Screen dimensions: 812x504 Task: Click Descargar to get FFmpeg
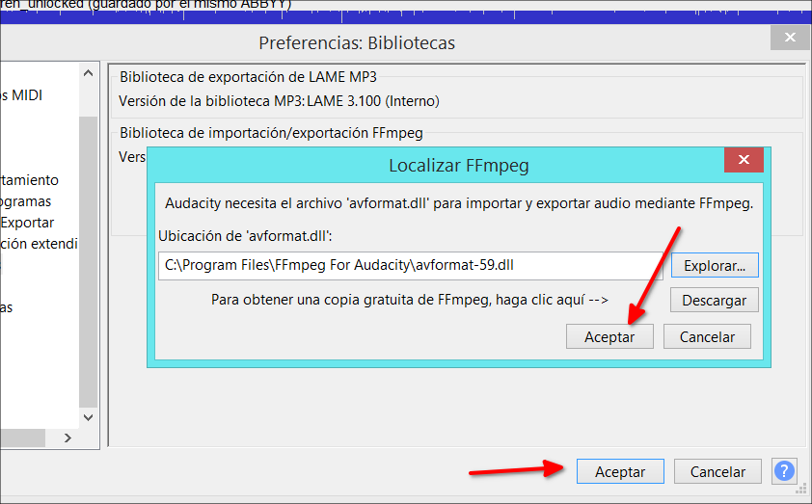[715, 300]
